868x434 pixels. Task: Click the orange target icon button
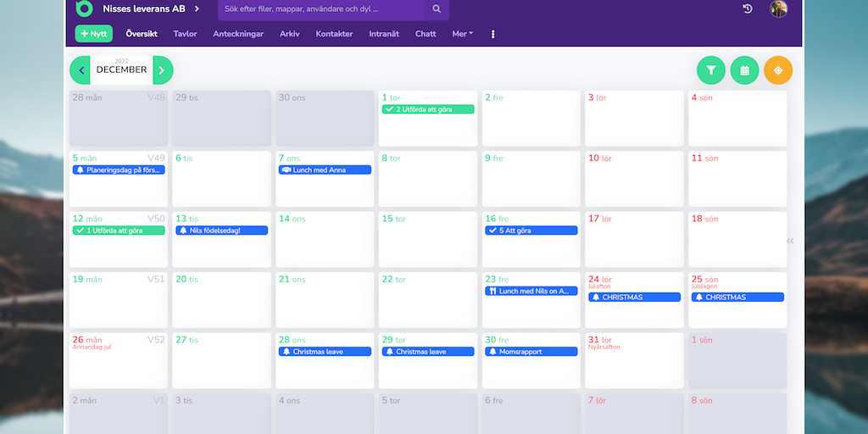point(778,70)
